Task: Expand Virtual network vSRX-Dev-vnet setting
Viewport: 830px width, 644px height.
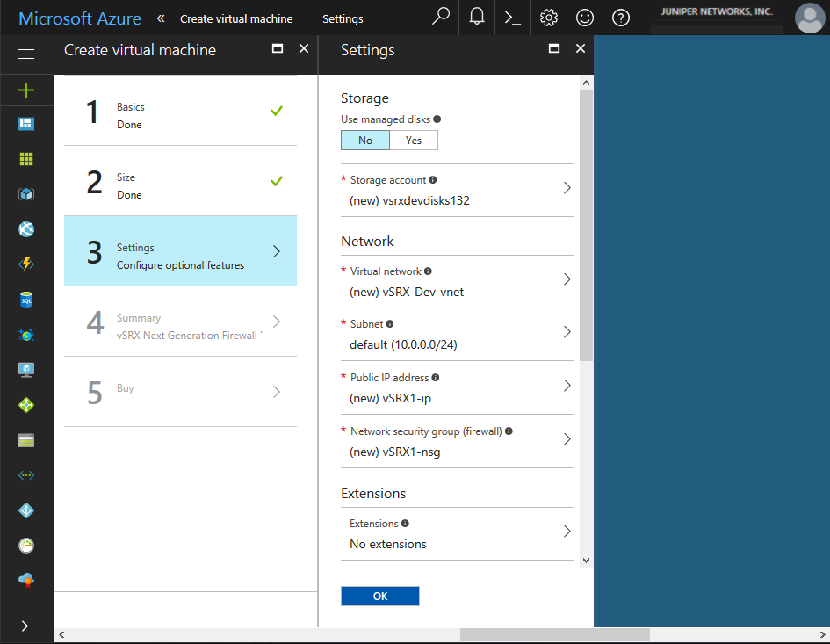Action: (x=457, y=281)
